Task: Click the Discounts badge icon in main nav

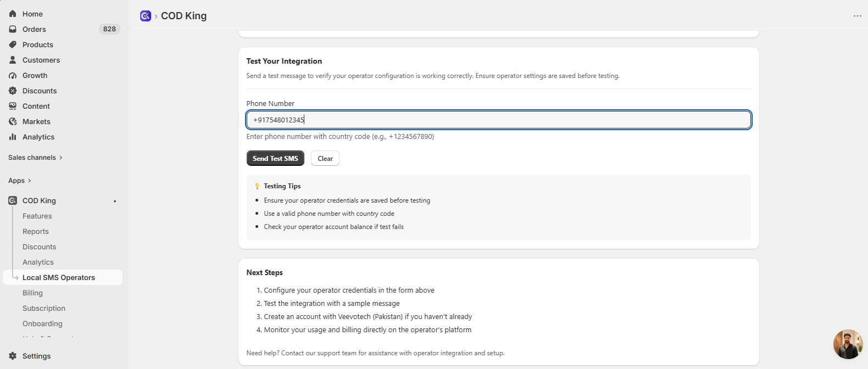Action: click(x=13, y=91)
